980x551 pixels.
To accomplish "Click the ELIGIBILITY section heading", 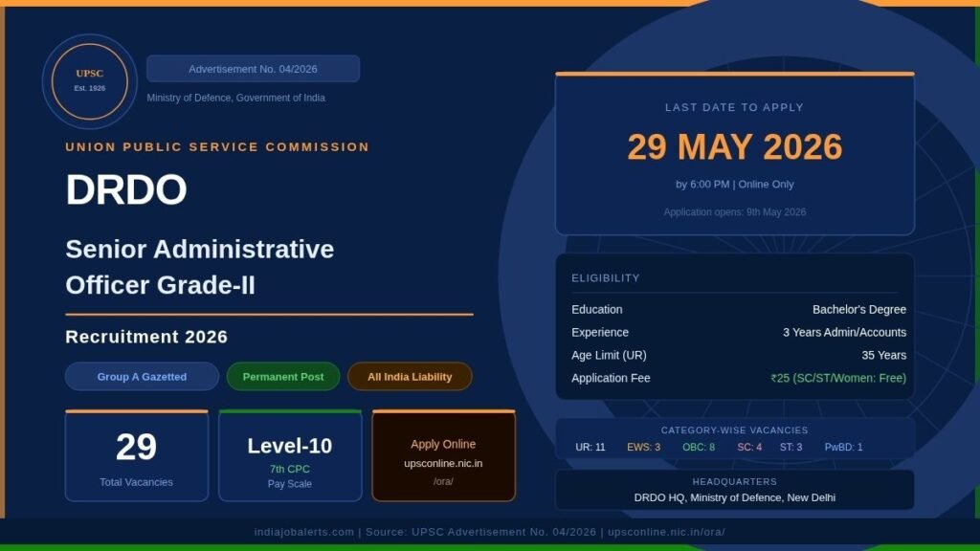I will click(x=606, y=278).
